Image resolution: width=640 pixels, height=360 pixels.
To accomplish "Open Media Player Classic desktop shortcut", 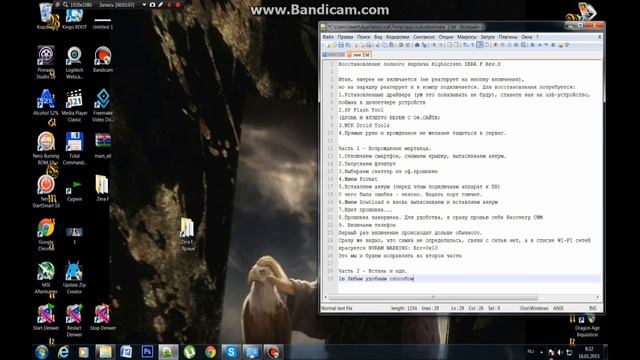I will tap(74, 105).
